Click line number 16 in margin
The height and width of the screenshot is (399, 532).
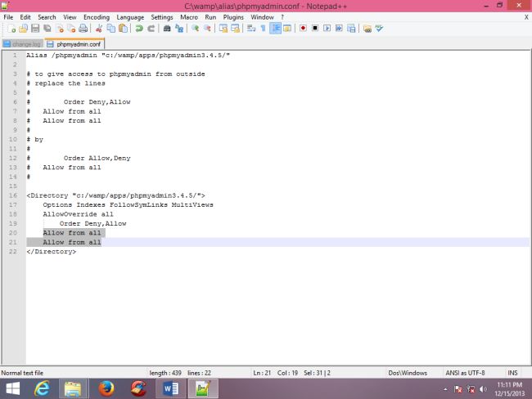(x=13, y=195)
